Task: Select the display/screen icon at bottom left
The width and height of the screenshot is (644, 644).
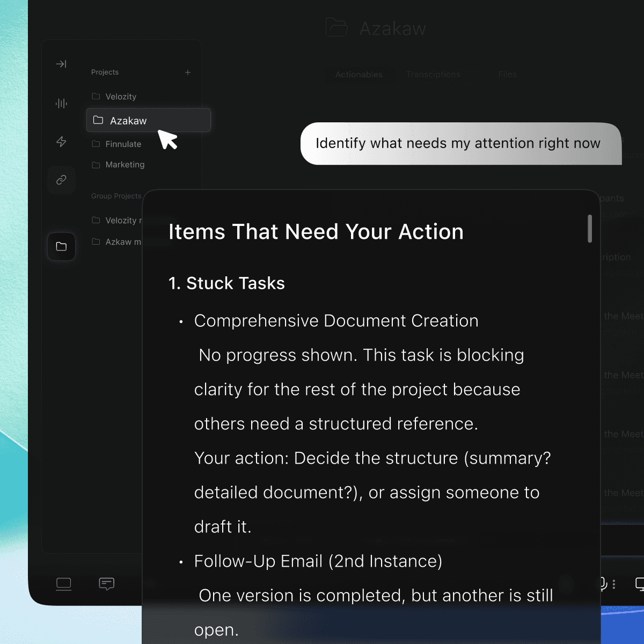Action: point(64,584)
